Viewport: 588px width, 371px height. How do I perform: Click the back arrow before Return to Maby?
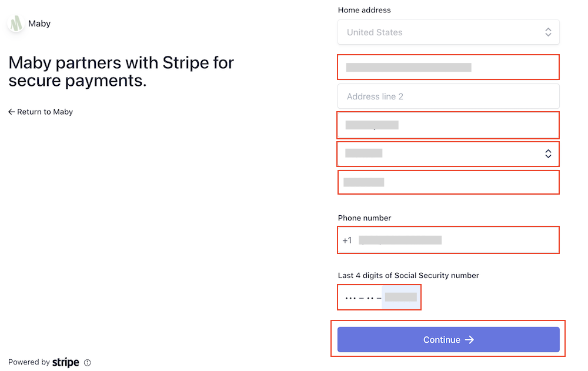click(x=12, y=112)
